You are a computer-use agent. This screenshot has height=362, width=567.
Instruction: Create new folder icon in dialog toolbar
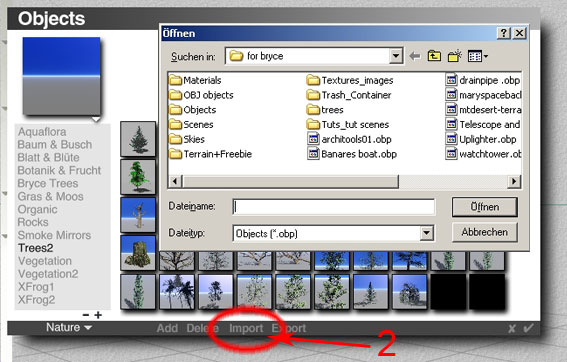(x=455, y=56)
